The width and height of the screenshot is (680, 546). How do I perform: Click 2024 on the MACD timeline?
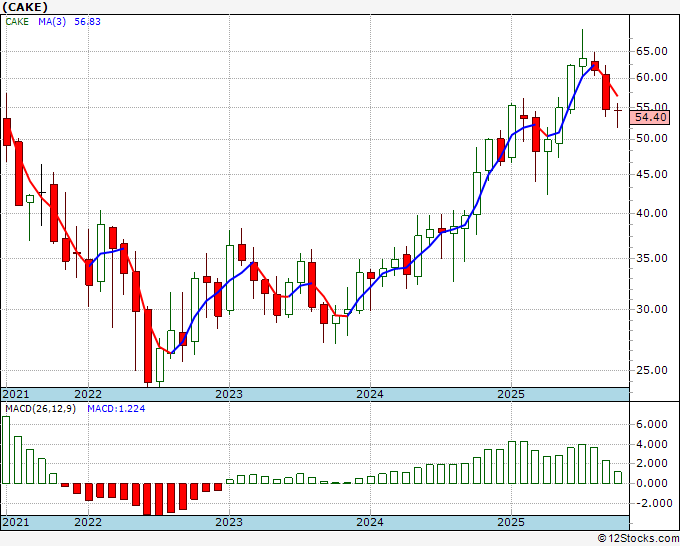point(370,522)
